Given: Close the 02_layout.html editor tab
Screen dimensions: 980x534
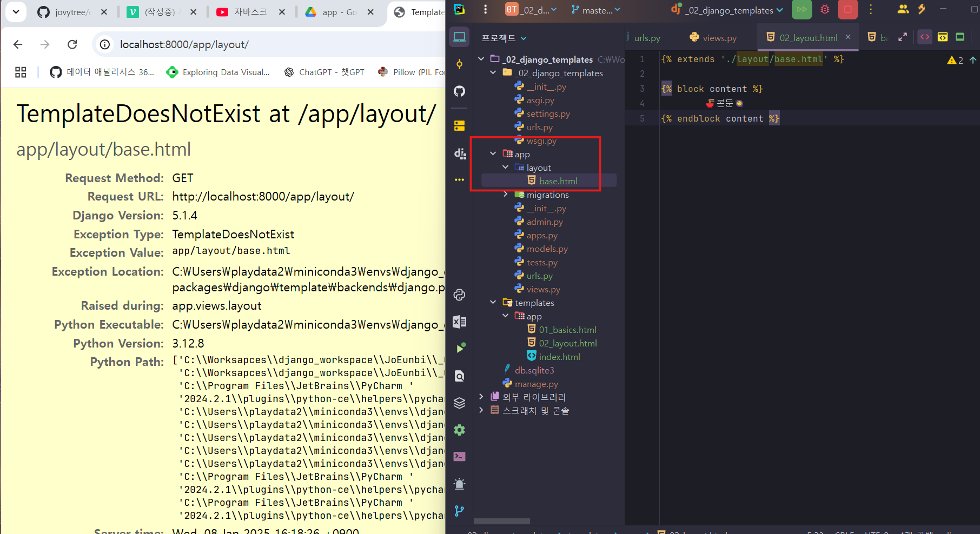Looking at the screenshot, I should click(x=848, y=37).
